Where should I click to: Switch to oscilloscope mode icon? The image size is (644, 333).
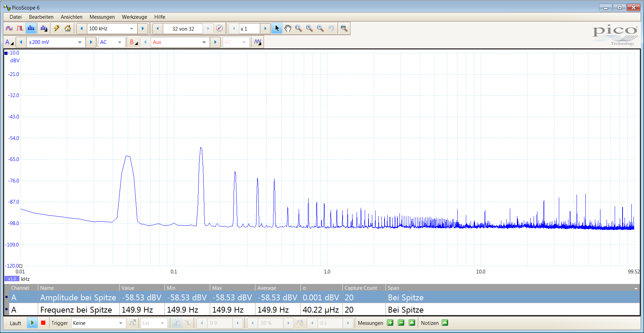click(9, 29)
